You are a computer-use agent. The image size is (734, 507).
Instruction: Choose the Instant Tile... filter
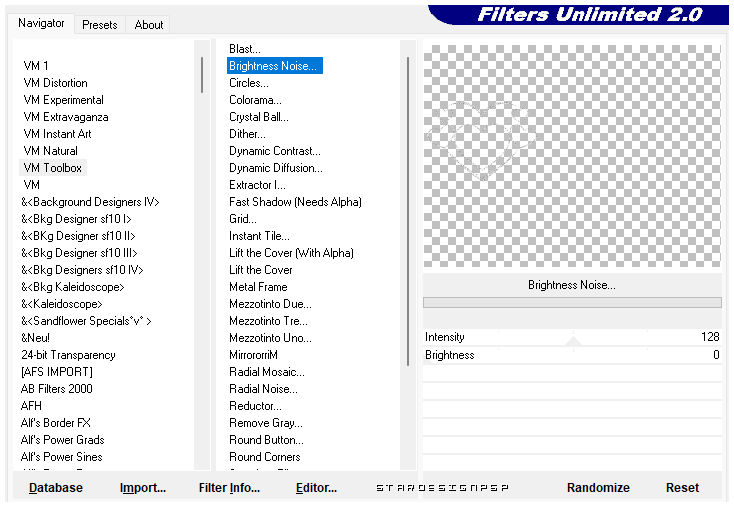(259, 235)
